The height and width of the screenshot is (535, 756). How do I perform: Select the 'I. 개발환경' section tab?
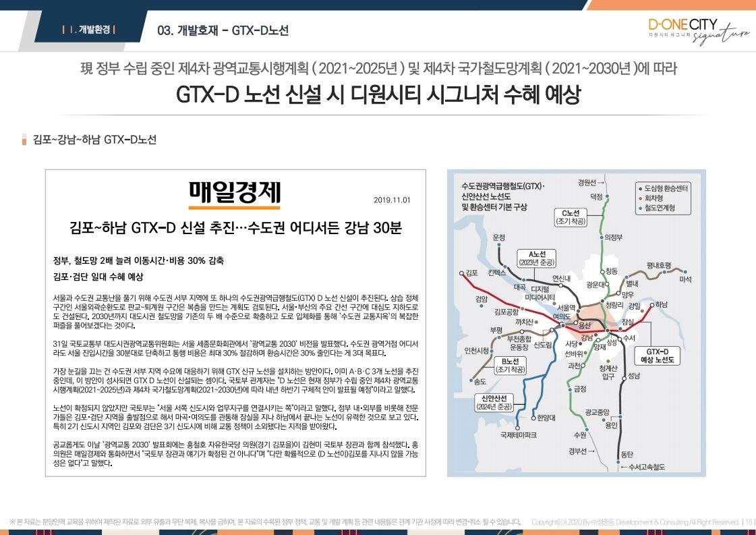tap(89, 30)
